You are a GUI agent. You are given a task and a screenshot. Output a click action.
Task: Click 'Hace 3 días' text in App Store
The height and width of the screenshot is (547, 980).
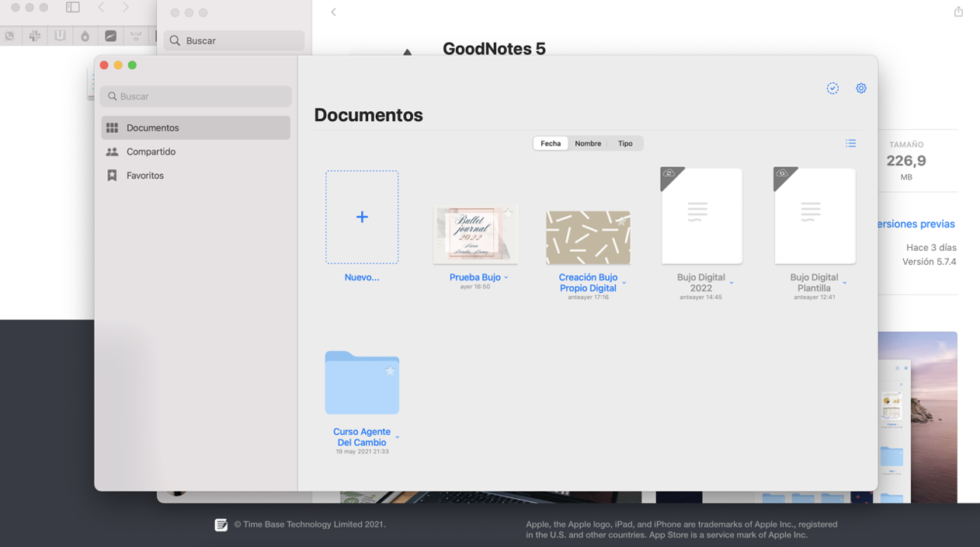click(x=931, y=248)
